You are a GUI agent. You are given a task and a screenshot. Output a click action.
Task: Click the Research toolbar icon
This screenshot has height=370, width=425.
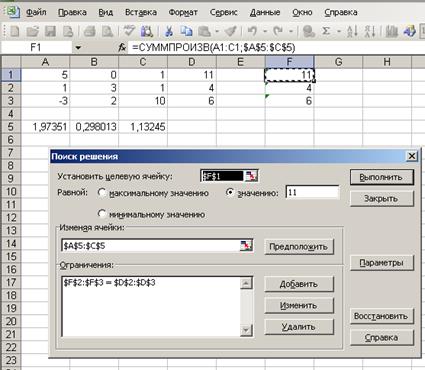click(147, 32)
